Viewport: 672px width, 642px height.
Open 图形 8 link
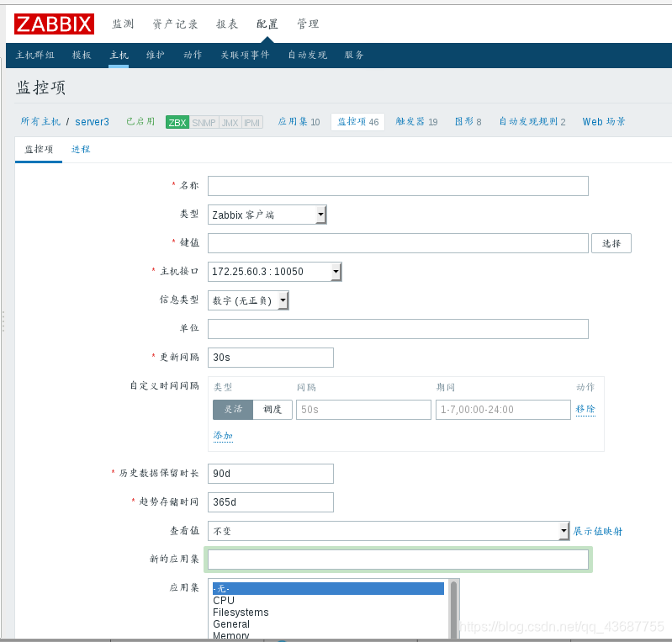[468, 122]
